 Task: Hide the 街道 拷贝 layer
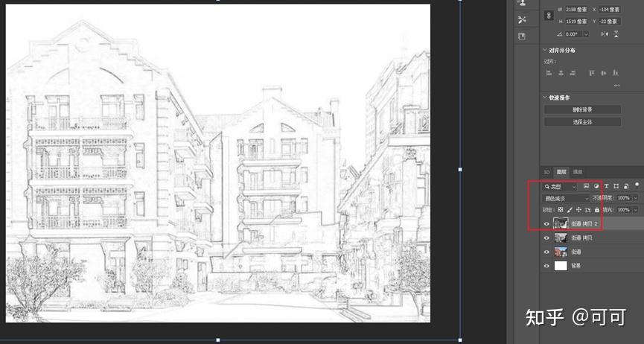tap(546, 238)
